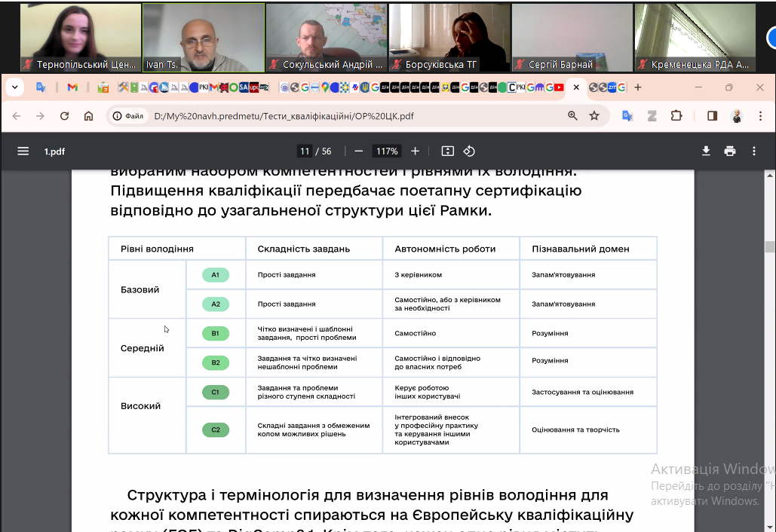
Task: Click the Оцінювання та творчість cell
Action: [x=588, y=430]
